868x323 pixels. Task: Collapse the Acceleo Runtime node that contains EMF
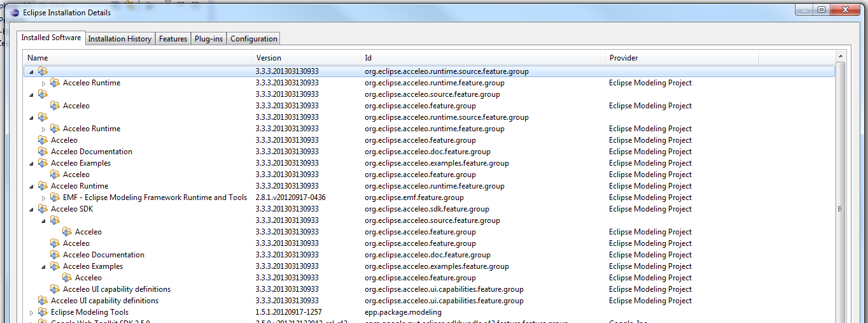[x=31, y=187]
